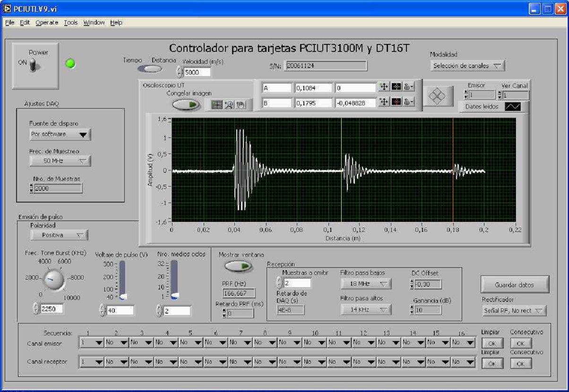
Task: Open Canal emisor sequence 16 dropdown
Action: (463, 343)
